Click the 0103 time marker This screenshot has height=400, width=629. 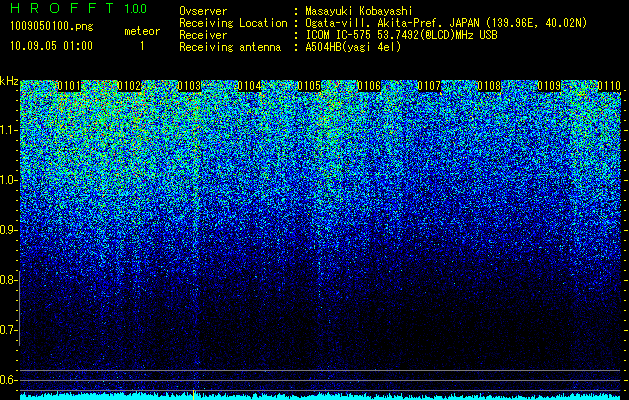point(189,86)
